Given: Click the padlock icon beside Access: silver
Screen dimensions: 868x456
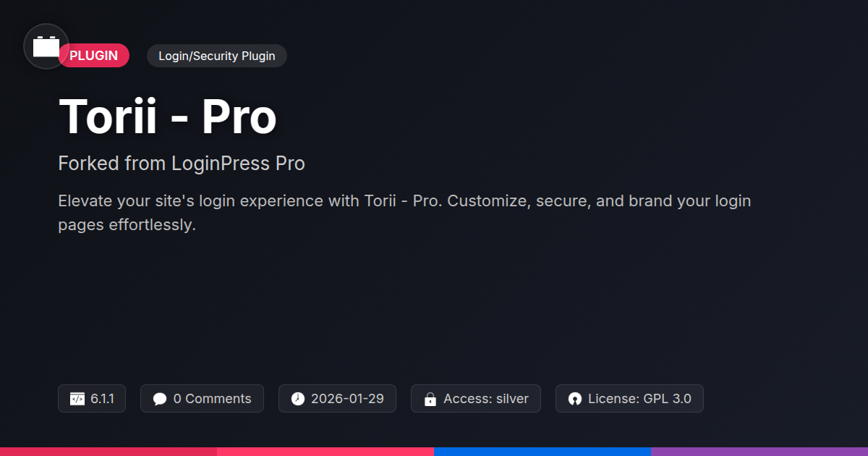Looking at the screenshot, I should [430, 399].
